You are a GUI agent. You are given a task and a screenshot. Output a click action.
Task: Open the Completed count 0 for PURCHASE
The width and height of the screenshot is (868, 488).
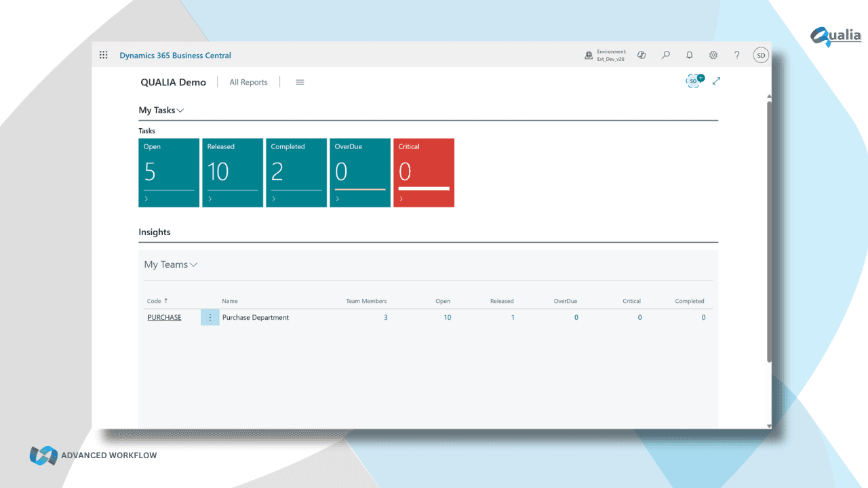703,317
